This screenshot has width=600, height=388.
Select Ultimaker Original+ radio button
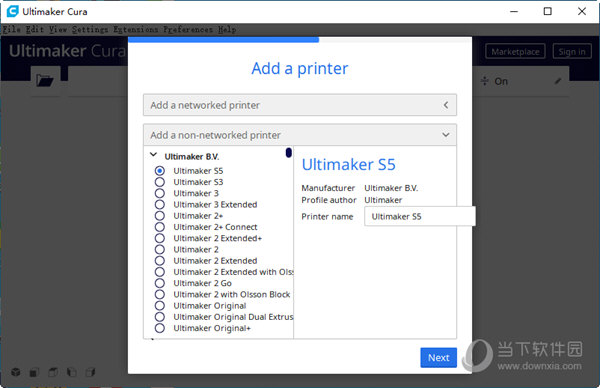click(160, 328)
